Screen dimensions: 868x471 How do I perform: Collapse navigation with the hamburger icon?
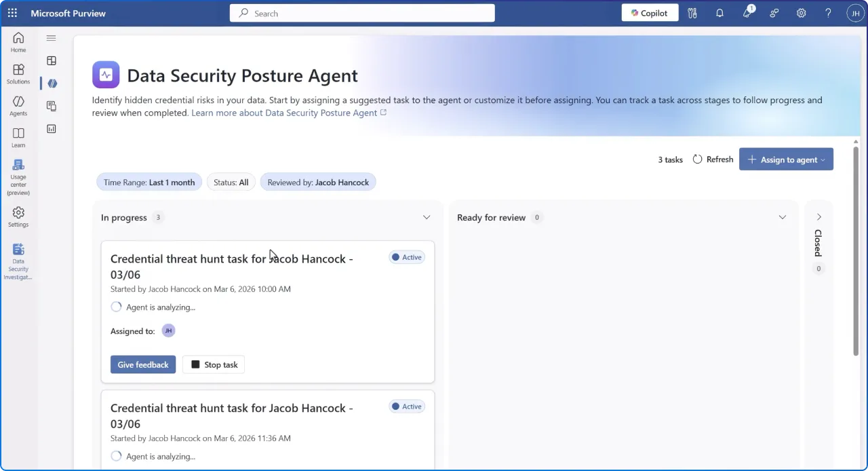tap(51, 38)
